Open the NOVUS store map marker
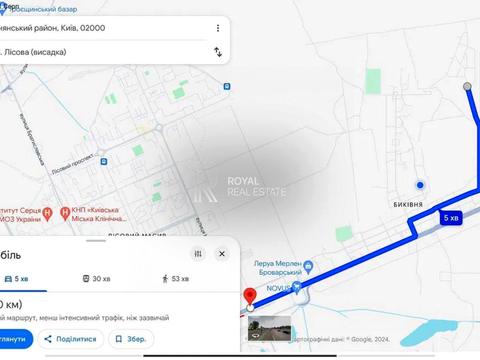Image resolution: width=480 pixels, height=360 pixels. [296, 287]
